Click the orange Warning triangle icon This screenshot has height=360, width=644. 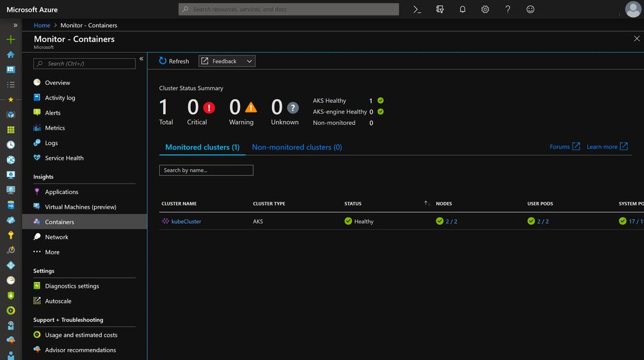pos(251,108)
